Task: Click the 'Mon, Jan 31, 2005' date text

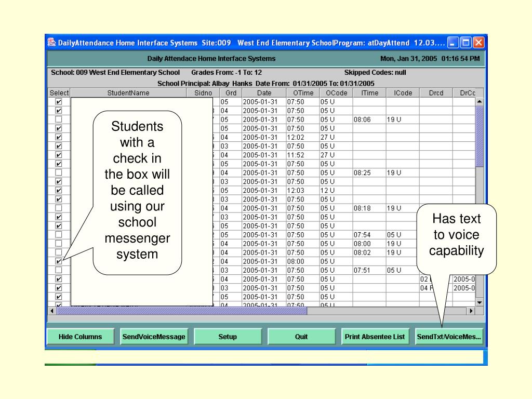Action: tap(408, 58)
